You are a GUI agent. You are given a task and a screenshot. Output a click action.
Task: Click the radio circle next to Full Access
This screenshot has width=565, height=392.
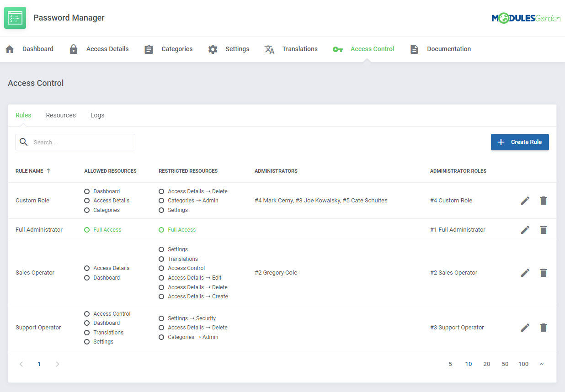coord(87,229)
